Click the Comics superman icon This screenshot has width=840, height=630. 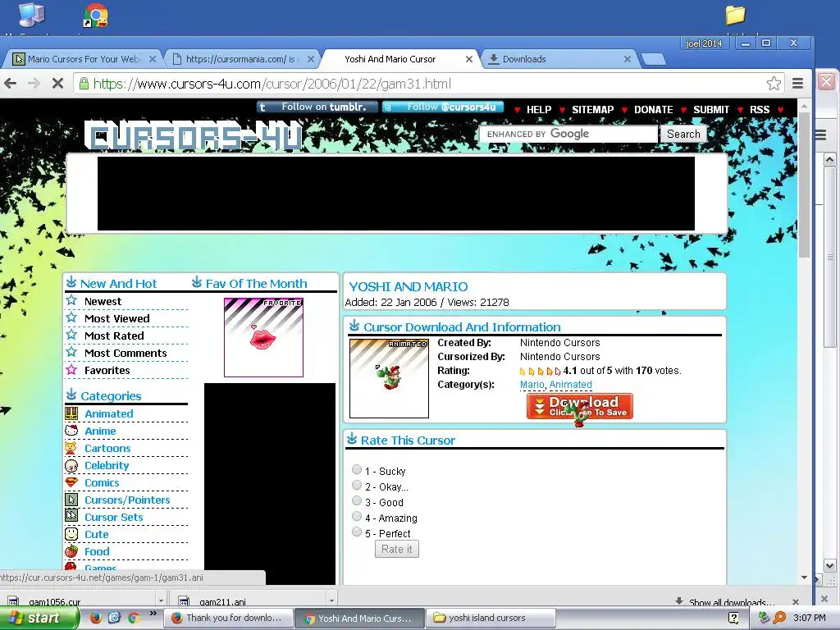71,482
